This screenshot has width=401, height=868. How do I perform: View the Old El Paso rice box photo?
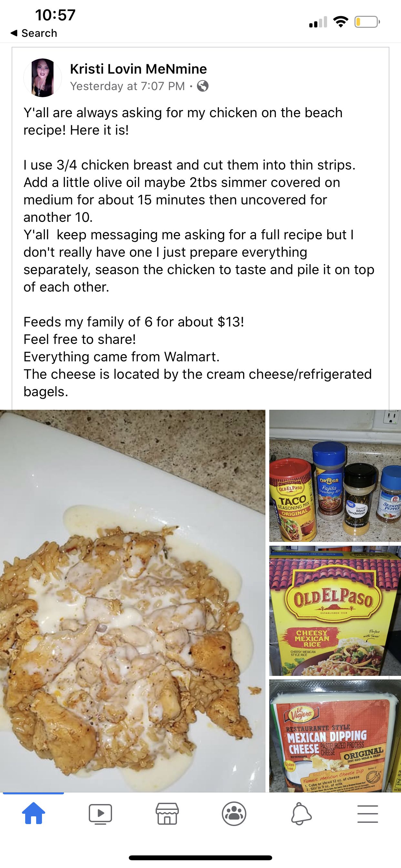point(335,611)
